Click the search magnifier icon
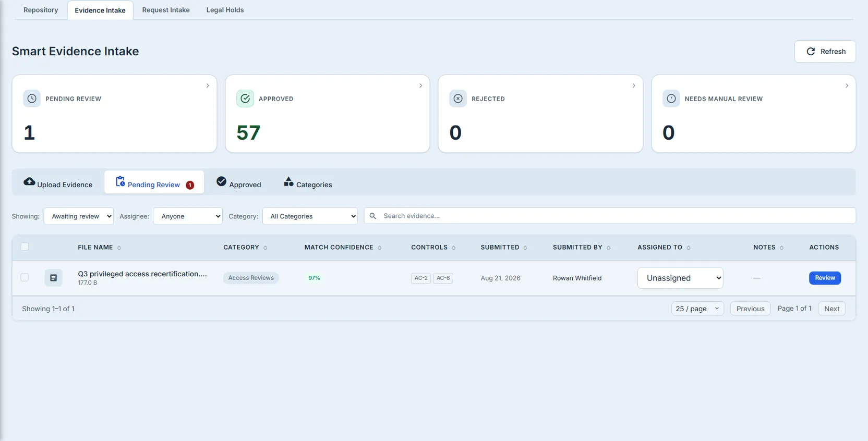868x441 pixels. coord(373,216)
